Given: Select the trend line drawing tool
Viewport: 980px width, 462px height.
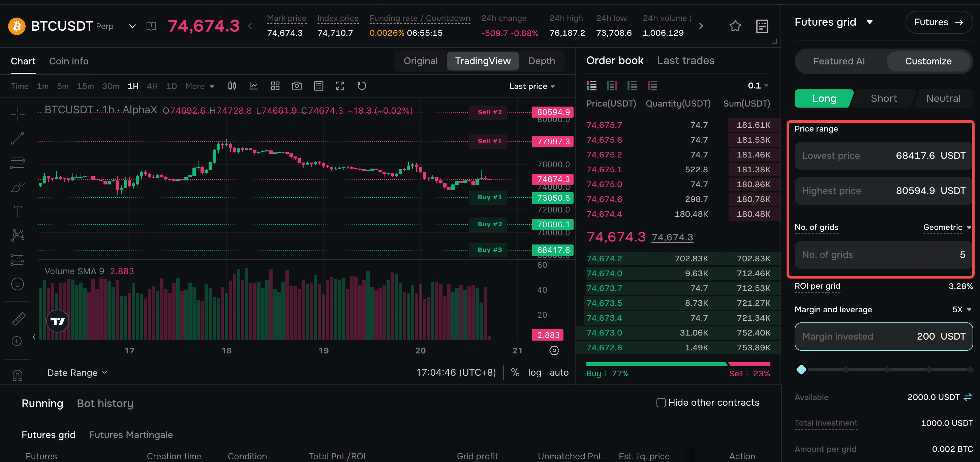Looking at the screenshot, I should (18, 139).
